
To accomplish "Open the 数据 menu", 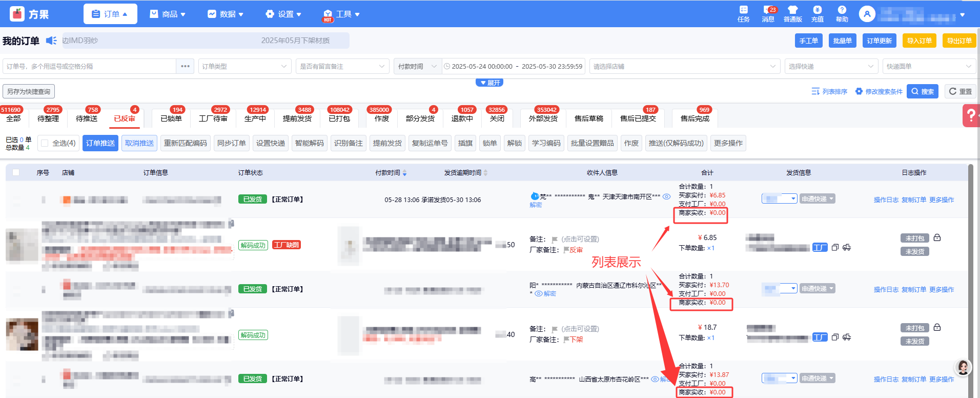I will 226,14.
